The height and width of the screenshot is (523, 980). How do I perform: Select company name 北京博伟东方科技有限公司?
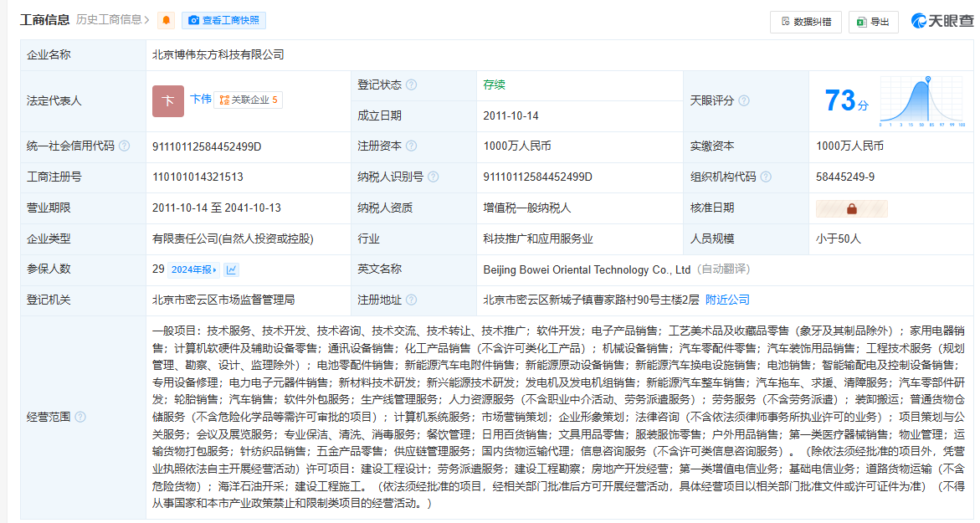[x=218, y=55]
